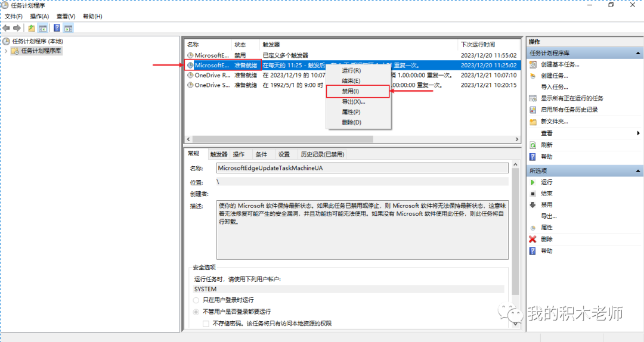Open the 文件(F) menu
Screen dimensions: 644x342
tap(14, 17)
